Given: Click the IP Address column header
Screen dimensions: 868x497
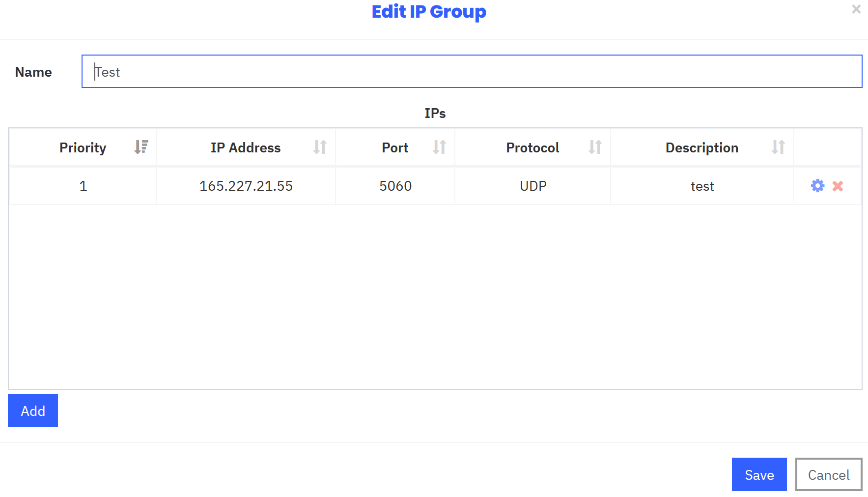Looking at the screenshot, I should tap(246, 147).
